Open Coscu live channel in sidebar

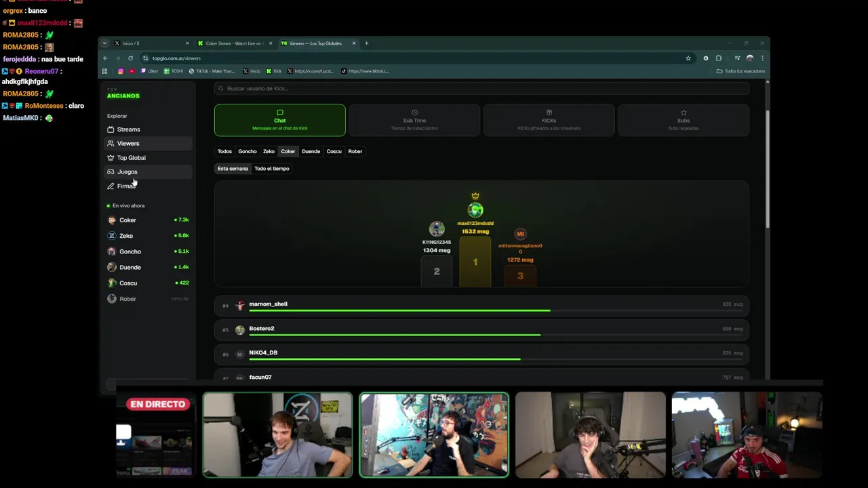(x=148, y=283)
